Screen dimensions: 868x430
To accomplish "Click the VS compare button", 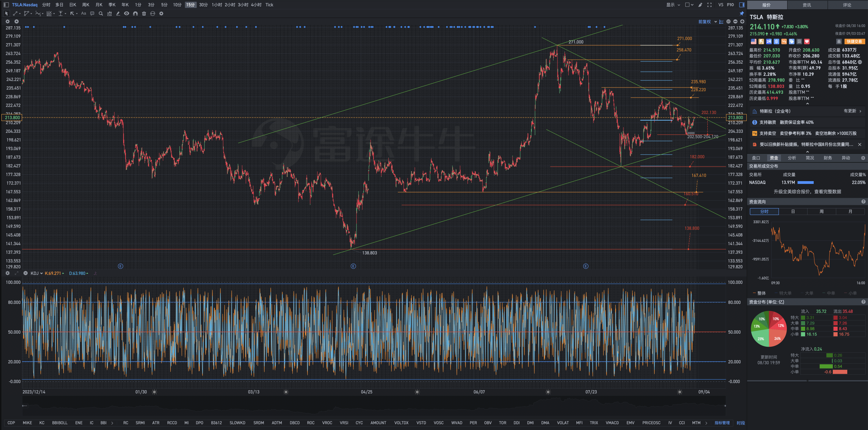I will (x=721, y=5).
